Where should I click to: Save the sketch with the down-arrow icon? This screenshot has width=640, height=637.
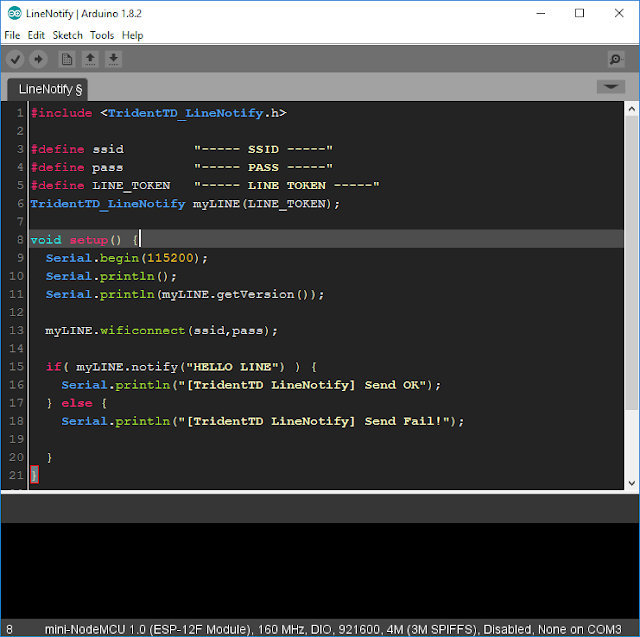pos(113,60)
